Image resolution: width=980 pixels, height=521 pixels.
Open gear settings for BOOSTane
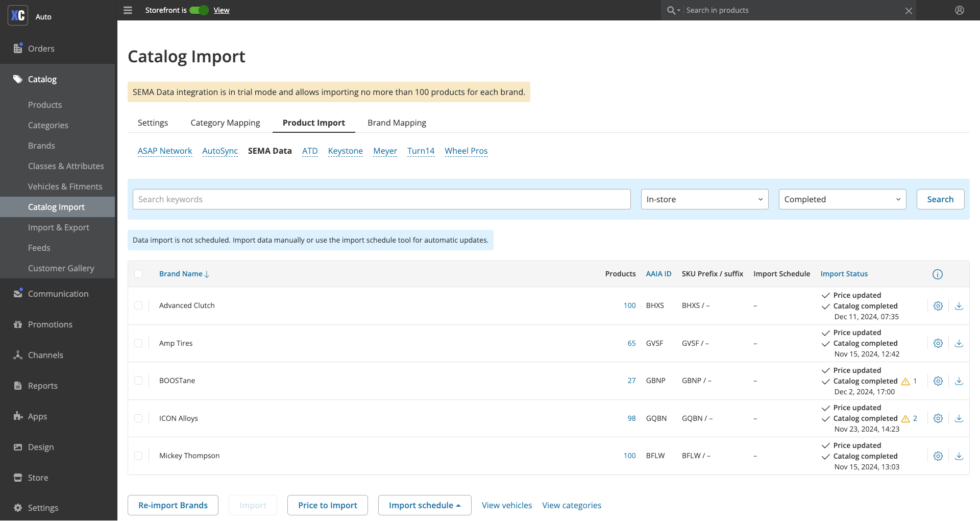coord(938,381)
